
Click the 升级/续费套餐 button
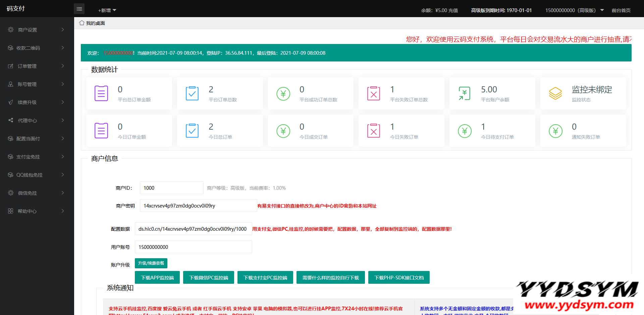pyautogui.click(x=151, y=263)
